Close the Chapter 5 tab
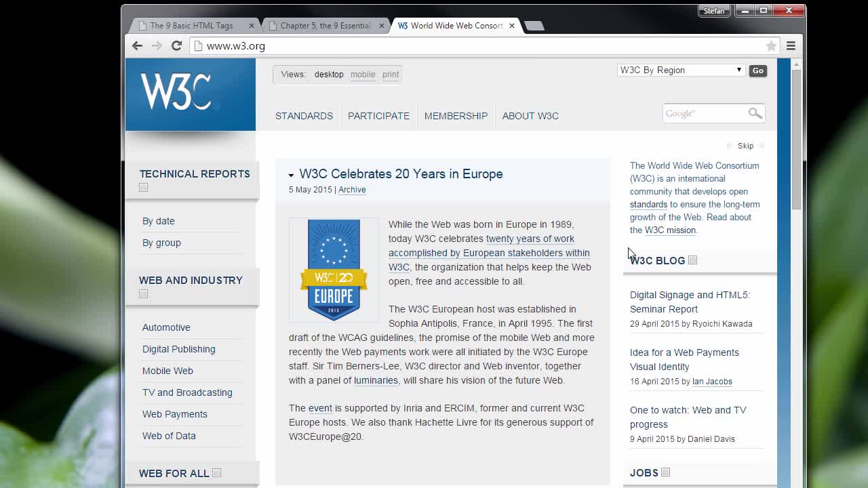Image resolution: width=868 pixels, height=488 pixels. (382, 26)
